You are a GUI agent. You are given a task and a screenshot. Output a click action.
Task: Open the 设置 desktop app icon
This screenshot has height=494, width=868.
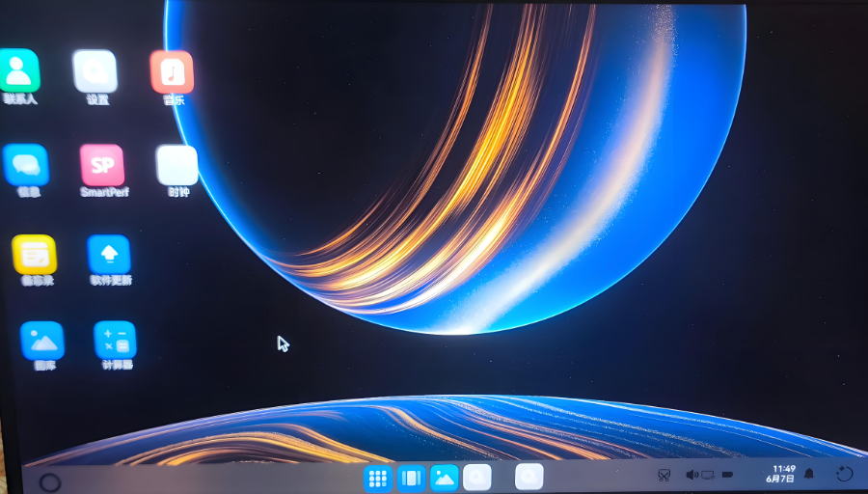coord(95,71)
